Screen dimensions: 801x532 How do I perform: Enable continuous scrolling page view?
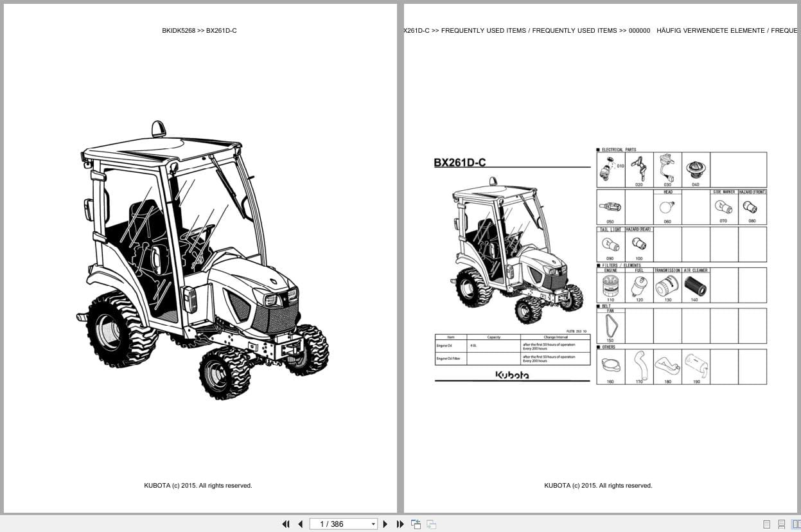point(781,524)
